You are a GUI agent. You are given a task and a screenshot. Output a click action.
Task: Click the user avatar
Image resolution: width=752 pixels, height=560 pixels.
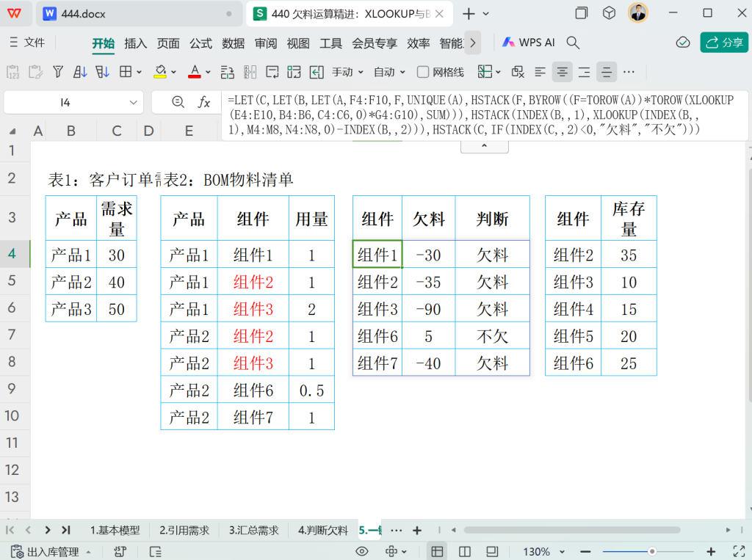[638, 13]
